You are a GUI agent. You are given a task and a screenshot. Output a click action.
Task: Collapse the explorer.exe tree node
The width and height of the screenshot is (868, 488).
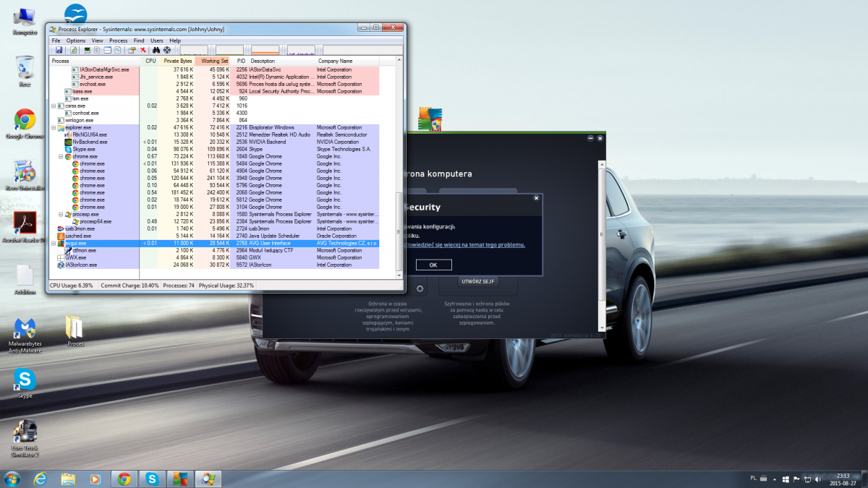coord(54,127)
